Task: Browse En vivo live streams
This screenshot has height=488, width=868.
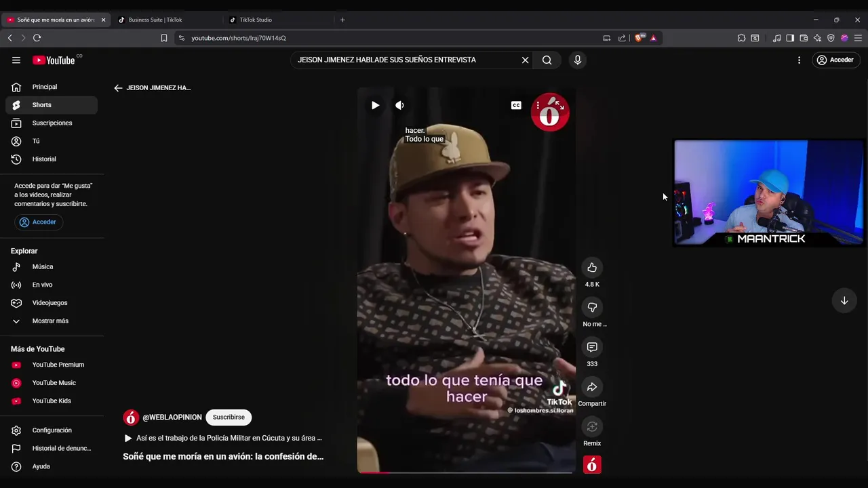Action: coord(52,285)
